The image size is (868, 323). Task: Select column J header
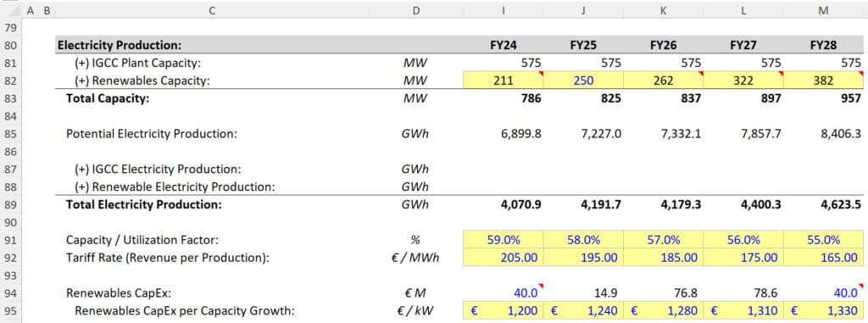pyautogui.click(x=583, y=9)
